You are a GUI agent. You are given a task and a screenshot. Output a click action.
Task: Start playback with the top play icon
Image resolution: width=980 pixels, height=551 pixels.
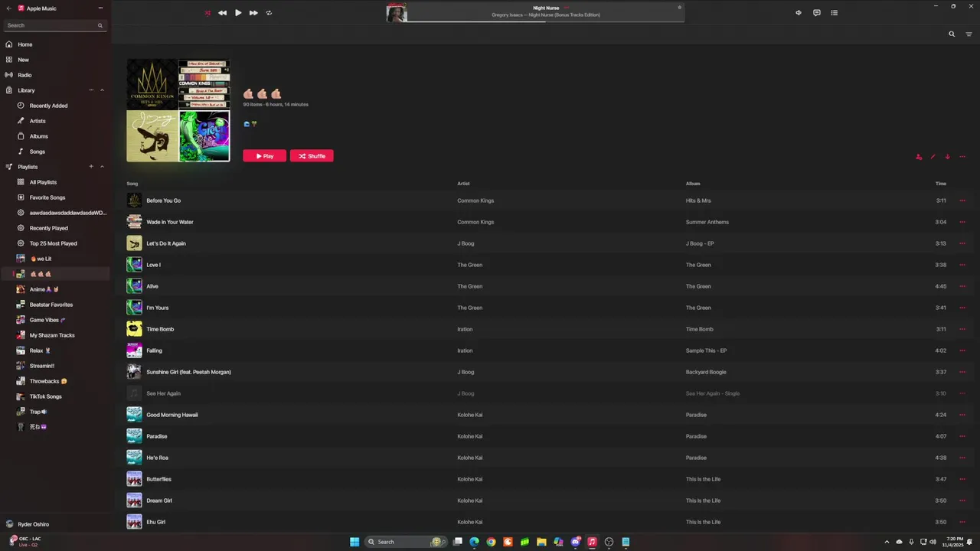point(238,13)
